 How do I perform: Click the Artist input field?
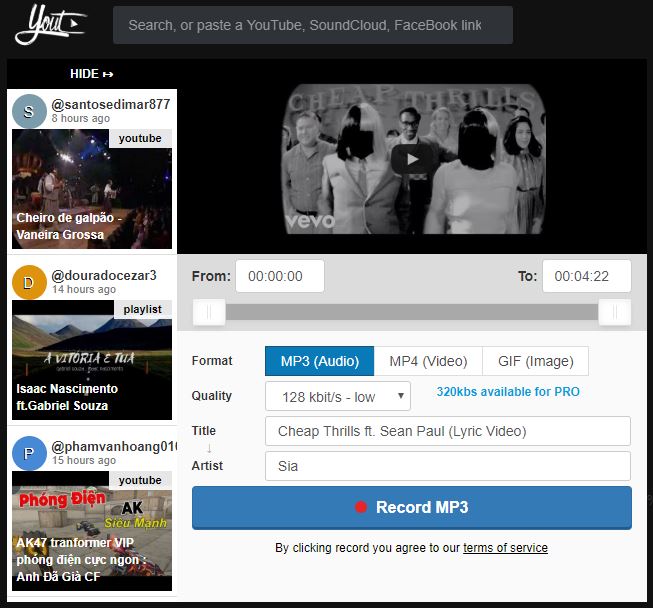(x=448, y=466)
